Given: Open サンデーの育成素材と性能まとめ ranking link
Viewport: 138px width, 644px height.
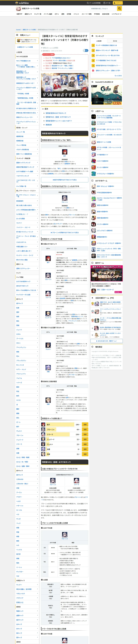Looking at the screenshot, I should coord(106,46).
